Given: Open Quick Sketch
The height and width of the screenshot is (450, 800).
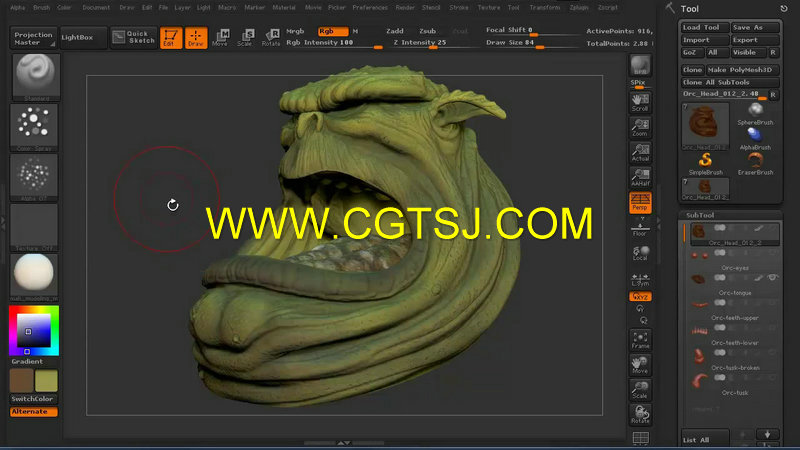Looking at the screenshot, I should click(x=133, y=37).
